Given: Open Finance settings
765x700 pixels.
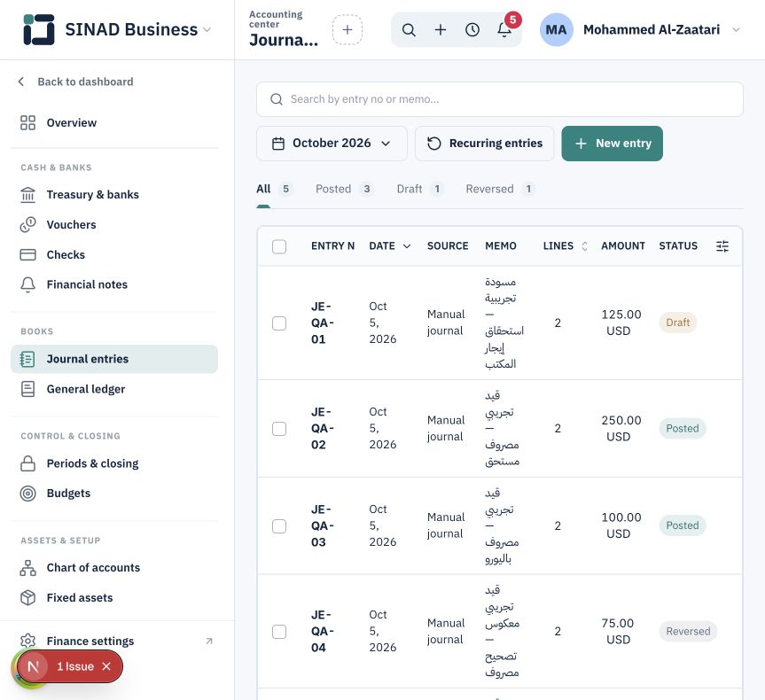Looking at the screenshot, I should tap(114, 641).
